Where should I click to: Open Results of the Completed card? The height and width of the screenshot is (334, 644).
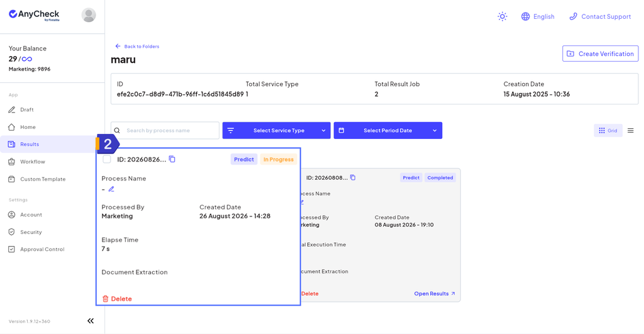pyautogui.click(x=435, y=293)
